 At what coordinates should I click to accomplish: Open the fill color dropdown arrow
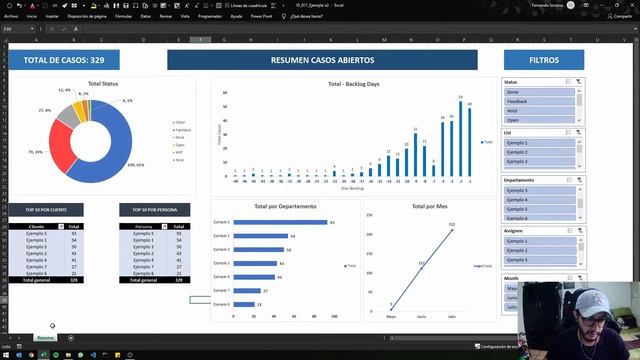99,6
